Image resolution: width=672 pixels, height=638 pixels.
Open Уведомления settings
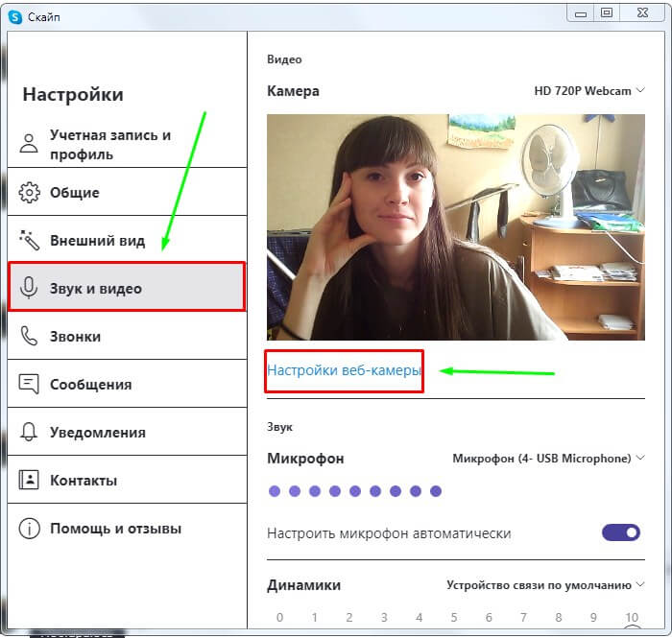(128, 432)
